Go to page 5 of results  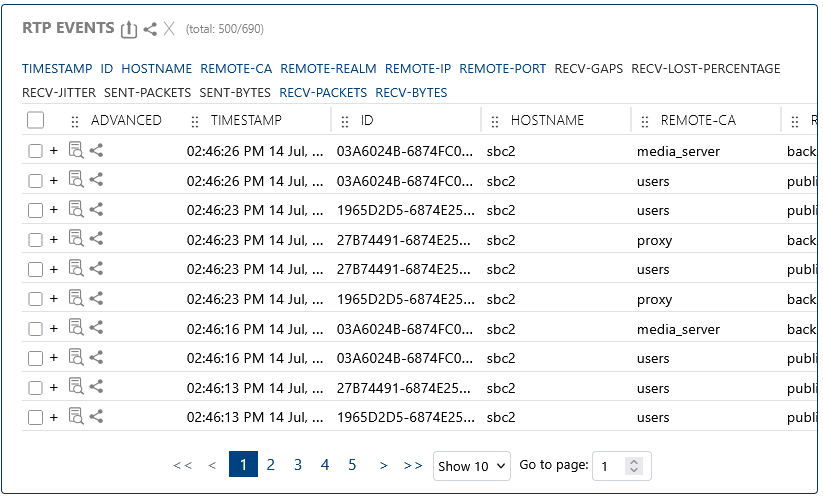352,465
